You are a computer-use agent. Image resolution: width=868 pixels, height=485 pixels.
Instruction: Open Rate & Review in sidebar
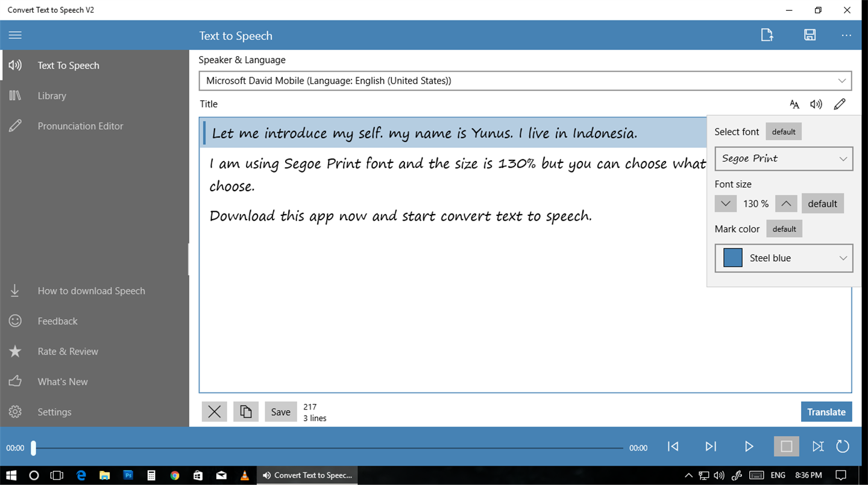pyautogui.click(x=95, y=351)
